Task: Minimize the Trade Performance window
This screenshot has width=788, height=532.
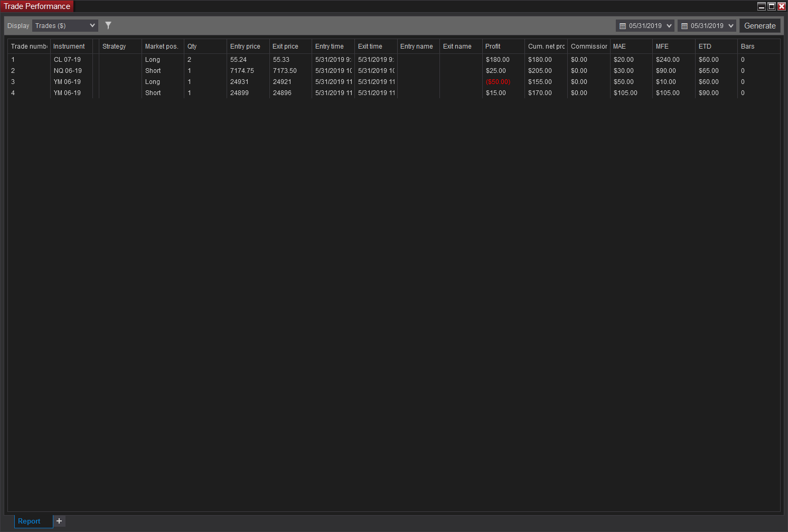Action: pos(762,6)
